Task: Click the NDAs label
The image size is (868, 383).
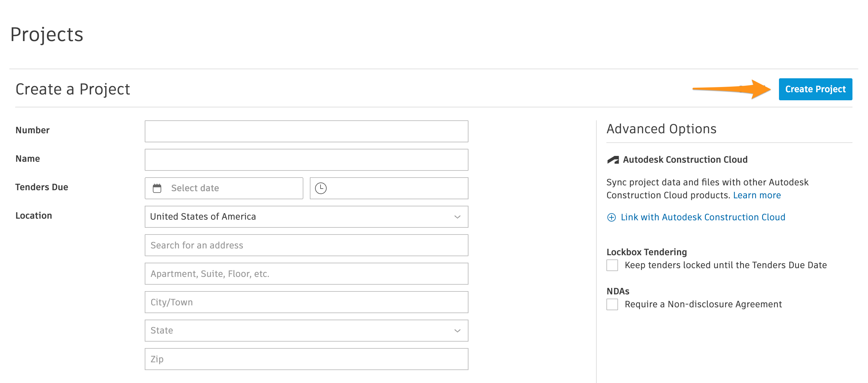Action: [x=618, y=291]
